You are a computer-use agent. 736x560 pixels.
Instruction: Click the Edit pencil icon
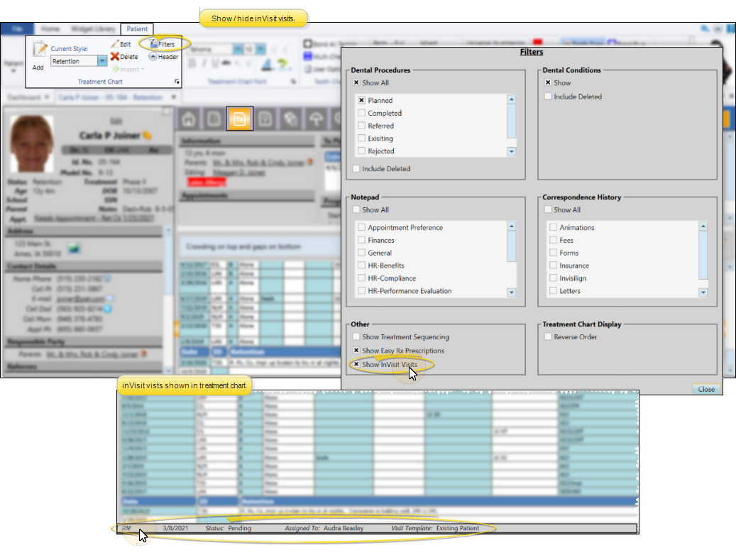(115, 44)
